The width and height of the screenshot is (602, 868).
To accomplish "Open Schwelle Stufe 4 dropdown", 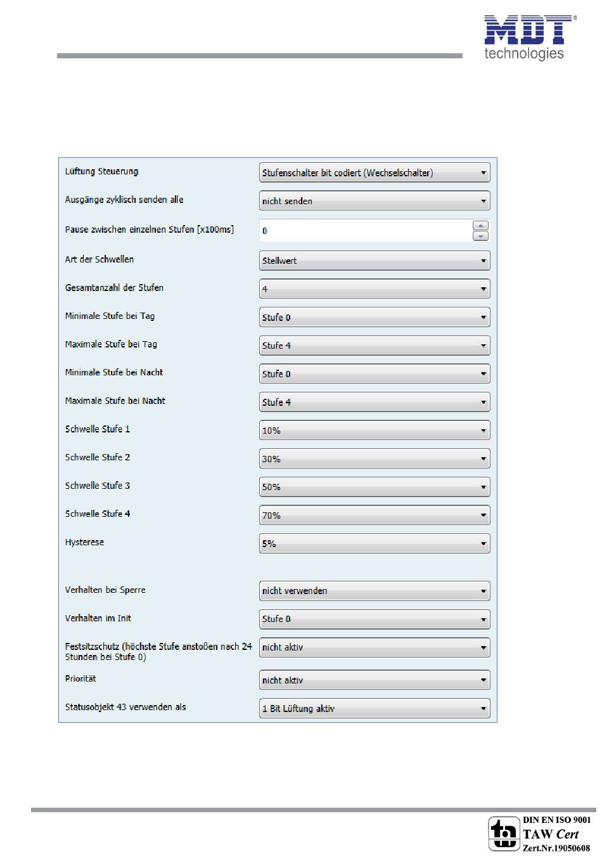I will 375,515.
